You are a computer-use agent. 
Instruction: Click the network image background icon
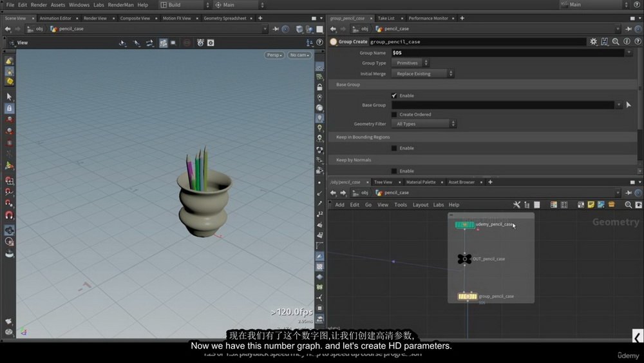point(601,205)
